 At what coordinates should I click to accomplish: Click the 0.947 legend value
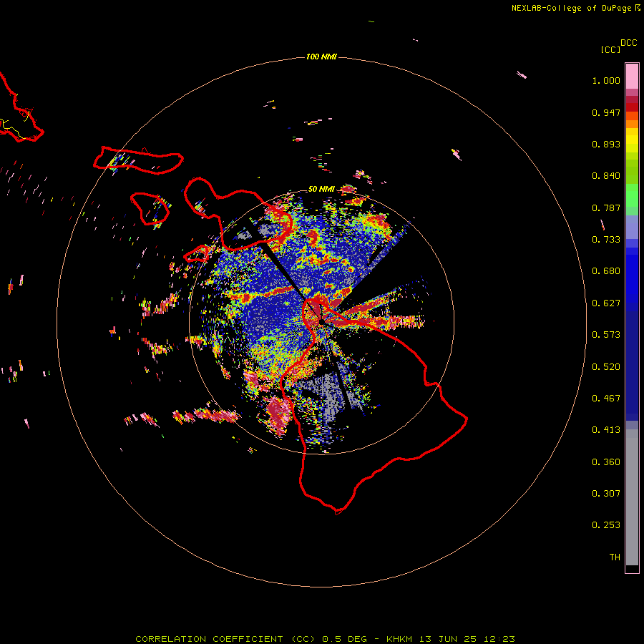point(606,112)
